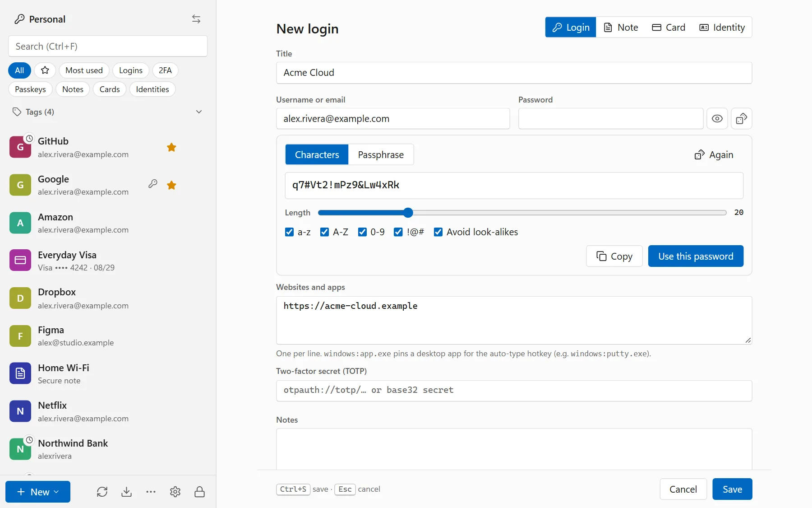Open the New item dropdown

coord(38,492)
